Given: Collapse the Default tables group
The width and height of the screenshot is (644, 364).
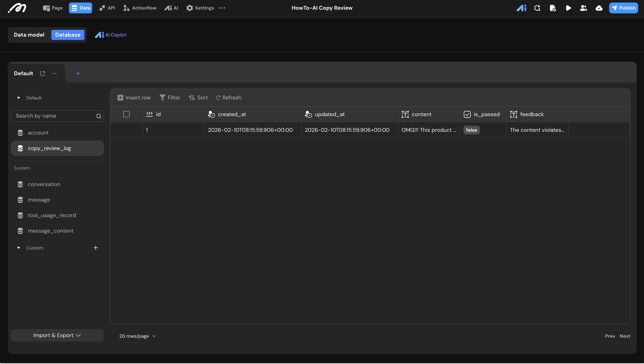Looking at the screenshot, I should pos(19,98).
